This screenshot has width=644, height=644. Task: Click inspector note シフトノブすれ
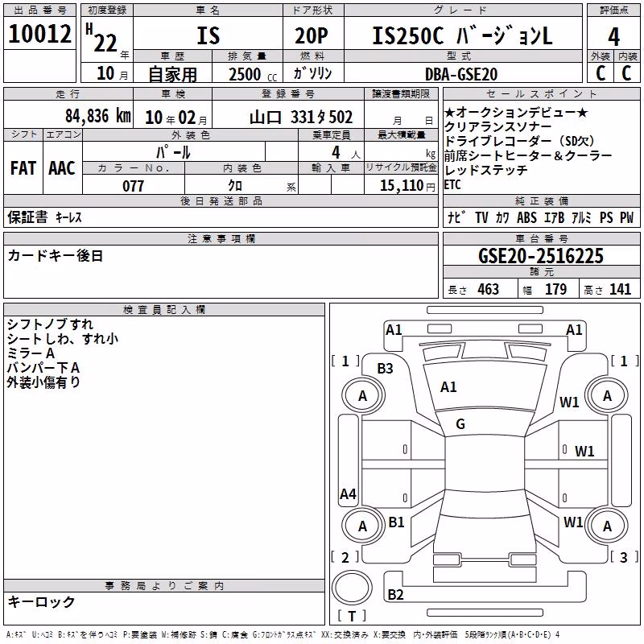coord(50,324)
